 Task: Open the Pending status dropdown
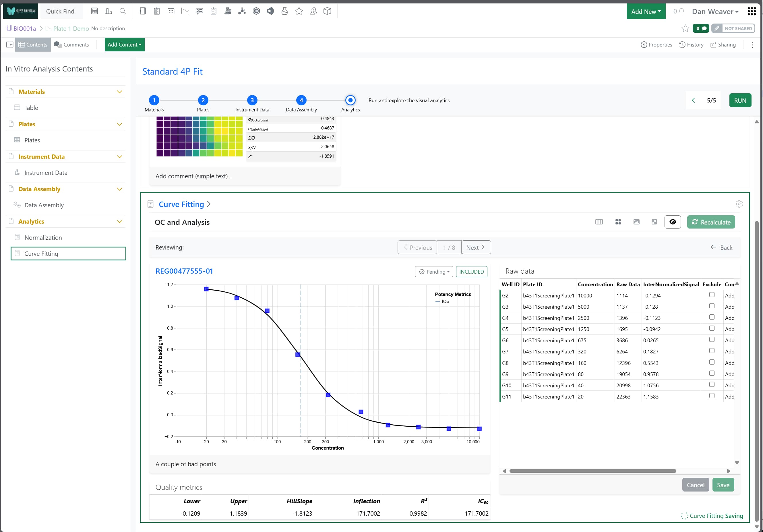tap(434, 272)
